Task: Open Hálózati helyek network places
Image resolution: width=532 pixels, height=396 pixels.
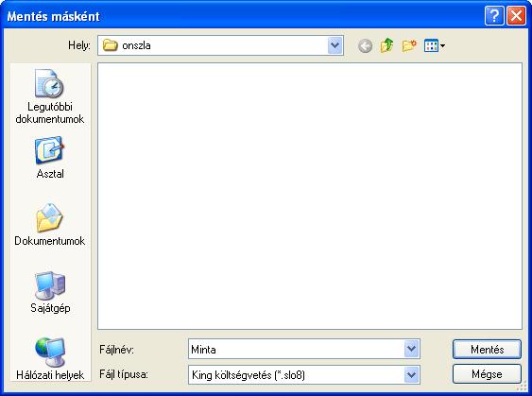Action: 50,359
